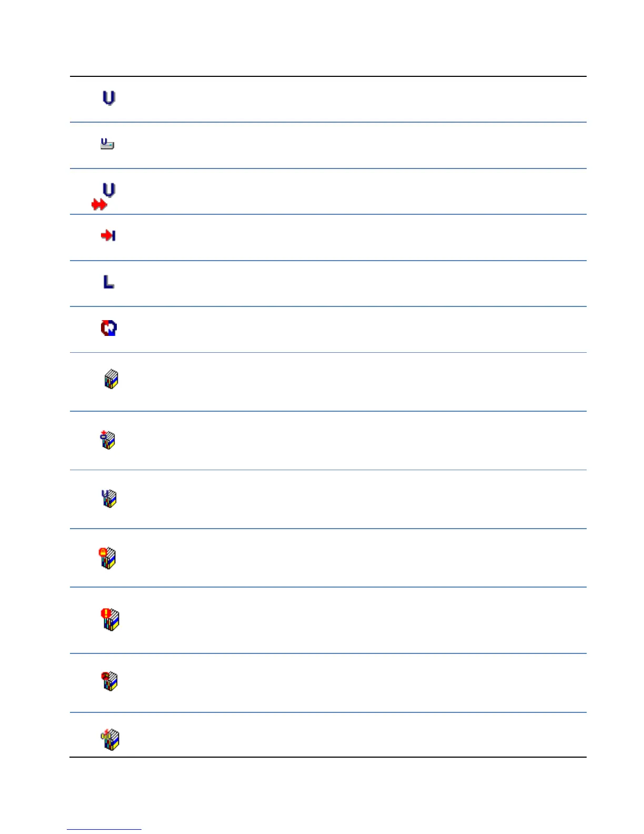
Task: Click the U icon with red double arrows
Action: click(109, 190)
